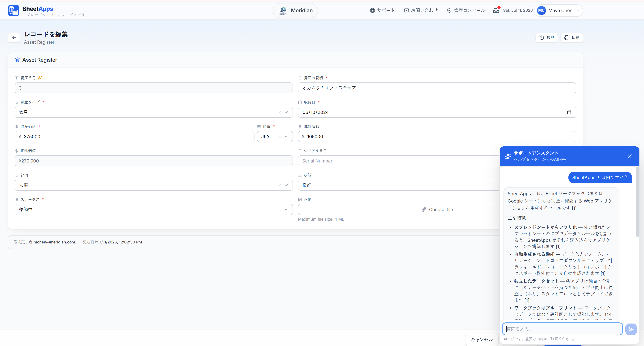Image resolution: width=644 pixels, height=346 pixels.
Task: Click the Maximum file size: 4 MB note
Action: coord(321,219)
